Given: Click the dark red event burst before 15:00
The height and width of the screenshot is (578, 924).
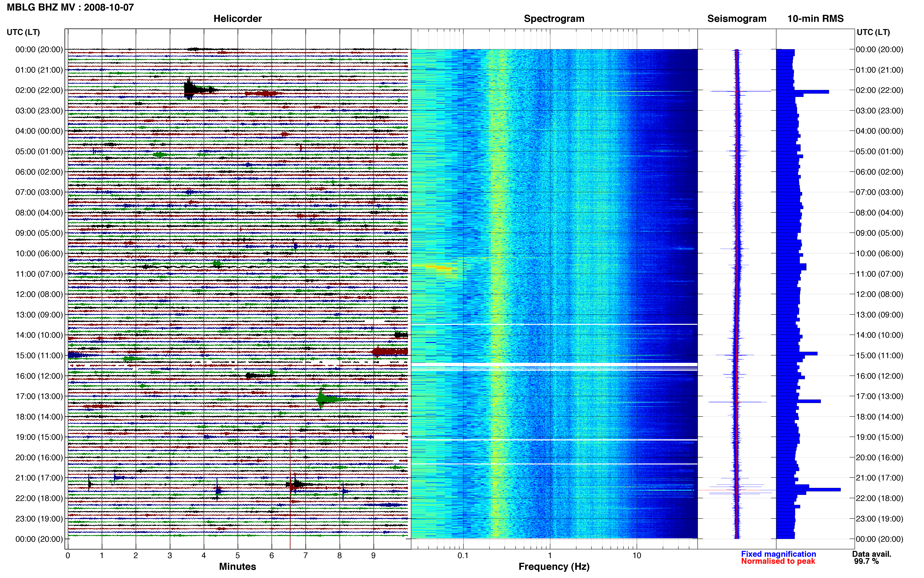Looking at the screenshot, I should pyautogui.click(x=390, y=352).
